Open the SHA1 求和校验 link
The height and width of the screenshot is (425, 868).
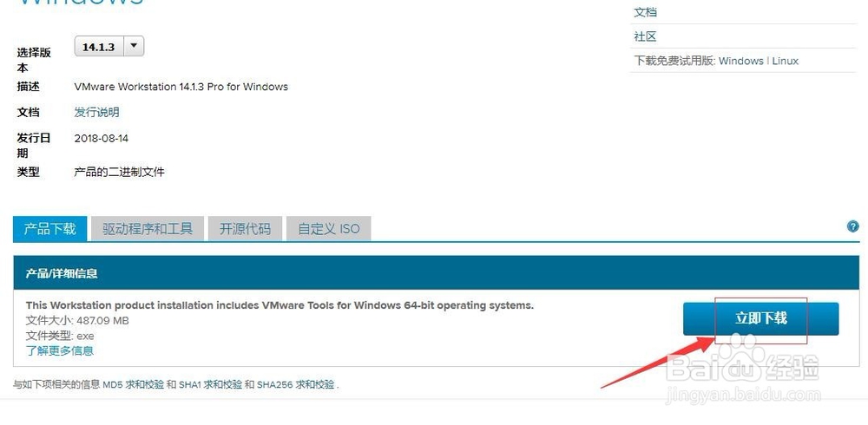(210, 384)
